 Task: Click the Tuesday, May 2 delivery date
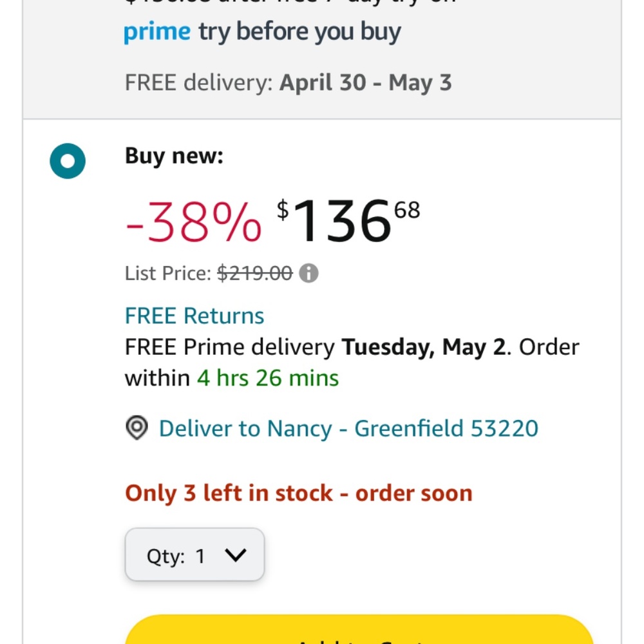tap(423, 347)
